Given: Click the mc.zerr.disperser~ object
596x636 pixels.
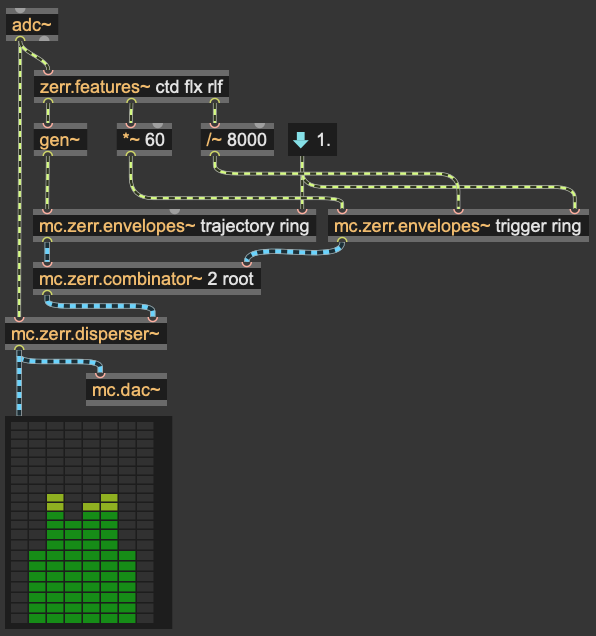Looking at the screenshot, I should point(86,333).
